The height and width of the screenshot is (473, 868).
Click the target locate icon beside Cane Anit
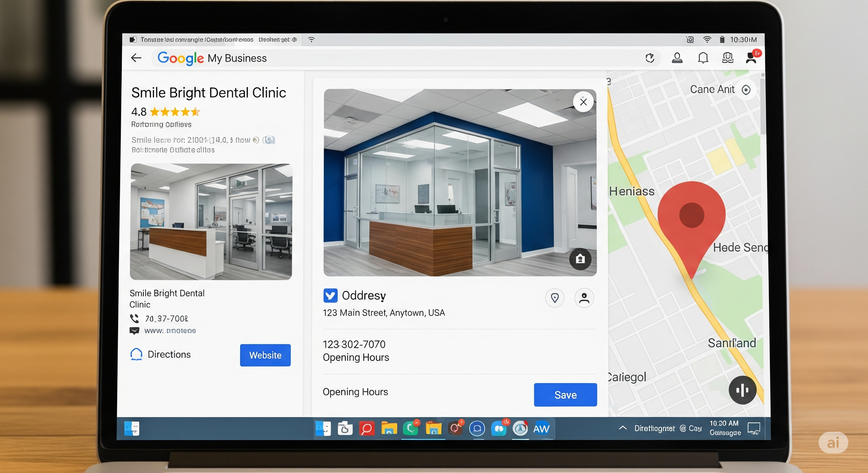[746, 90]
